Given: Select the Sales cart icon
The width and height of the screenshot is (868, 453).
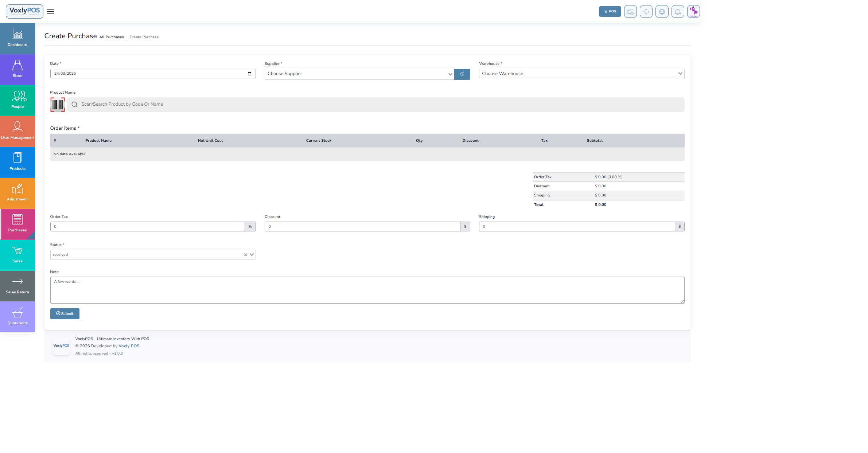Looking at the screenshot, I should point(17,255).
